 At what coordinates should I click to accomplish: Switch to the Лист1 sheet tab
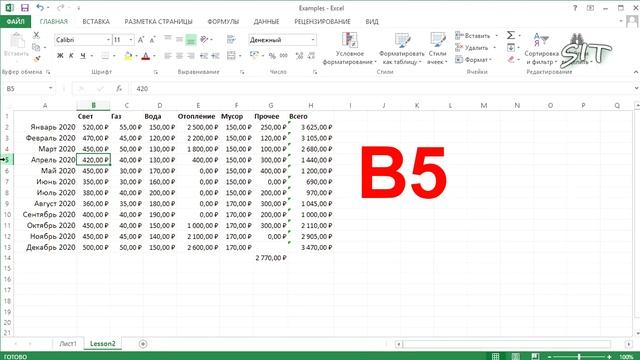(68, 344)
